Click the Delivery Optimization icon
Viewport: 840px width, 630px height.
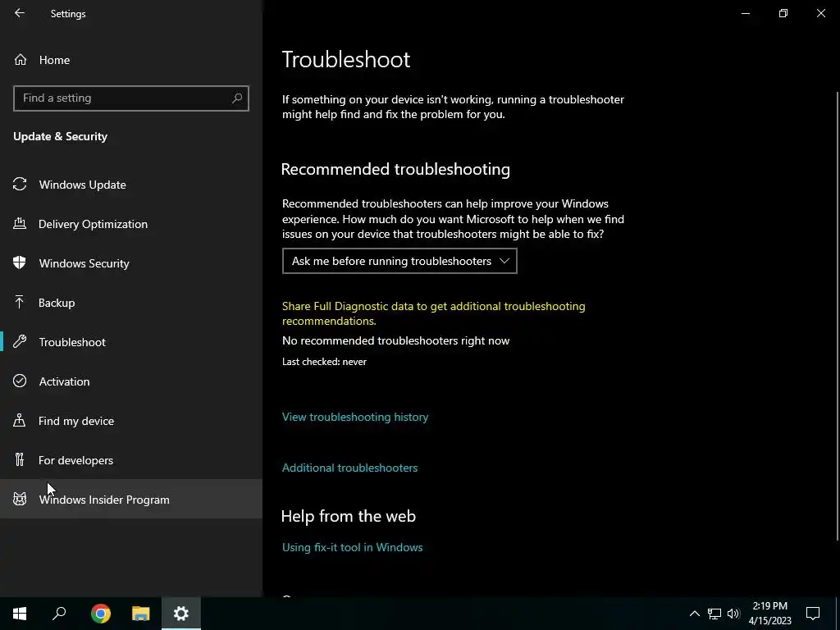(20, 223)
